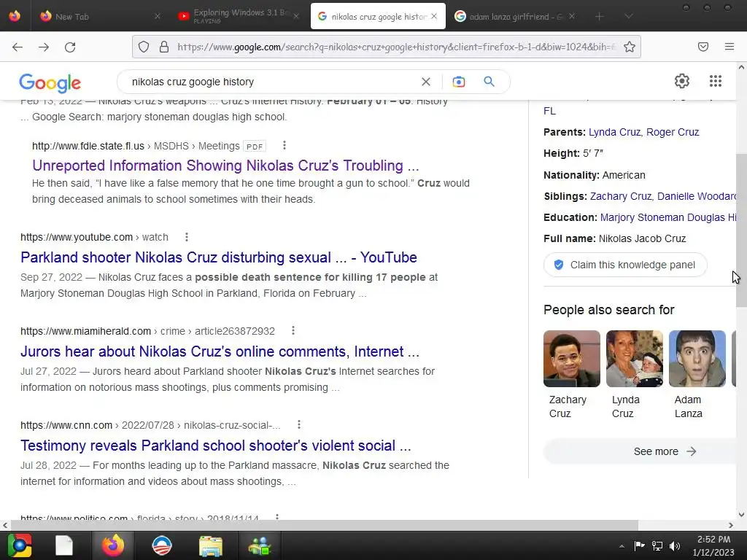The width and height of the screenshot is (747, 560).
Task: Open the Save to Pocket button
Action: (703, 47)
